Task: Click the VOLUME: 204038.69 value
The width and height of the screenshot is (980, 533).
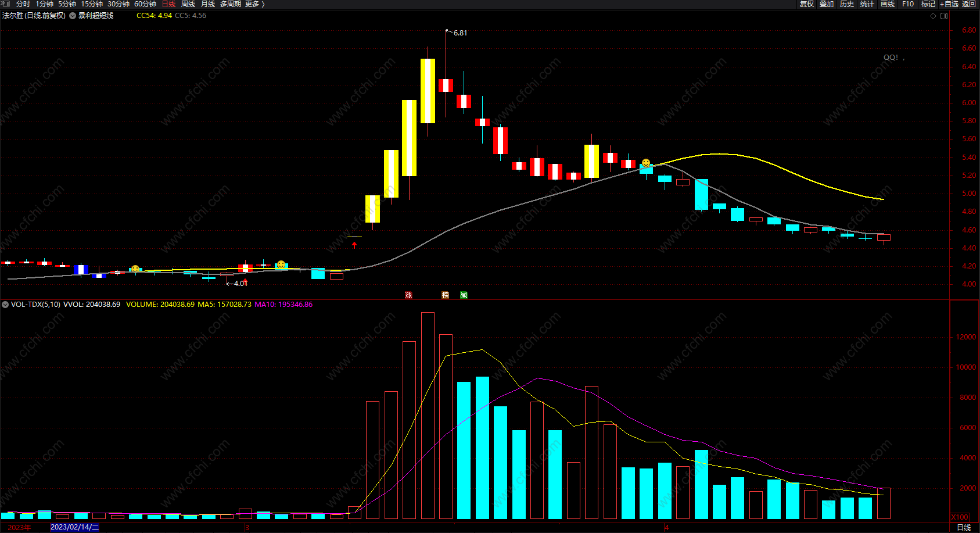Action: 160,305
